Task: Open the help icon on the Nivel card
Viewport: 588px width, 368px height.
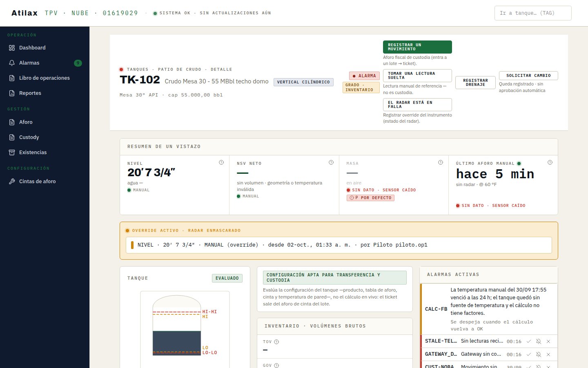Action: [221, 162]
